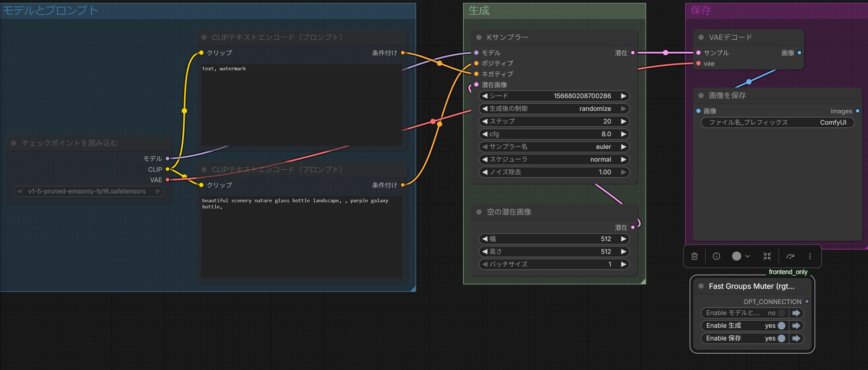Screen dimensions: 868x370
Task: Click the positive prompt "beautiful scenery nature" text box
Action: coord(302,237)
